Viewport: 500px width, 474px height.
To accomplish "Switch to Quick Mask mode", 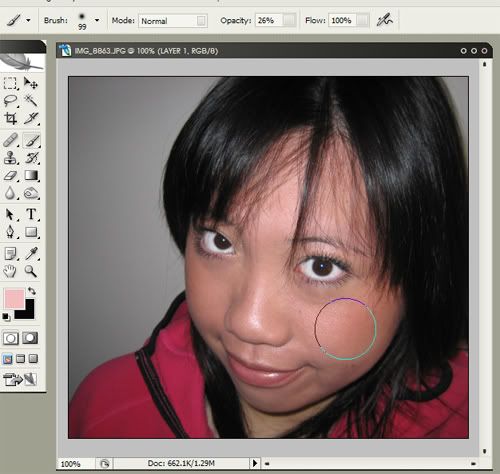I will pyautogui.click(x=30, y=338).
